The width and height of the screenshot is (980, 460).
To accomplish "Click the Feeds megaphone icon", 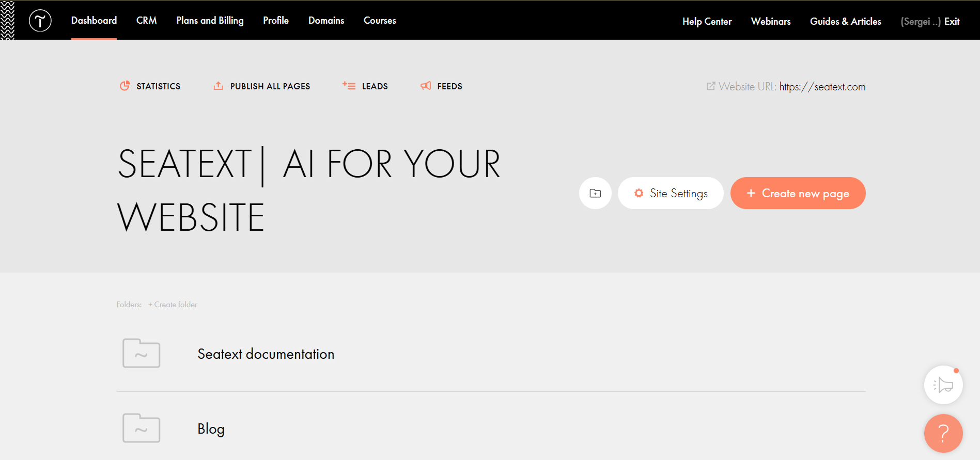I will [426, 86].
